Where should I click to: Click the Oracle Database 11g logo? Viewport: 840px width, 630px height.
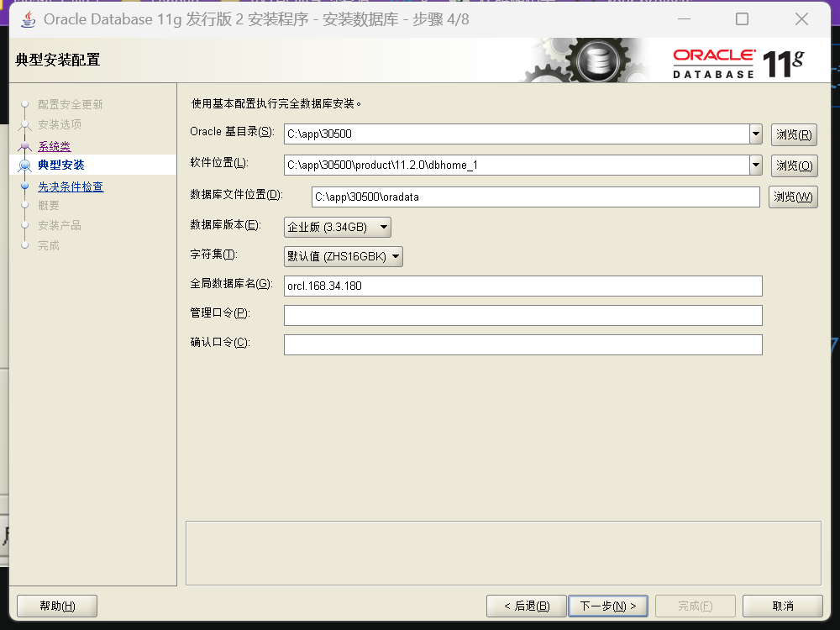coord(738,64)
